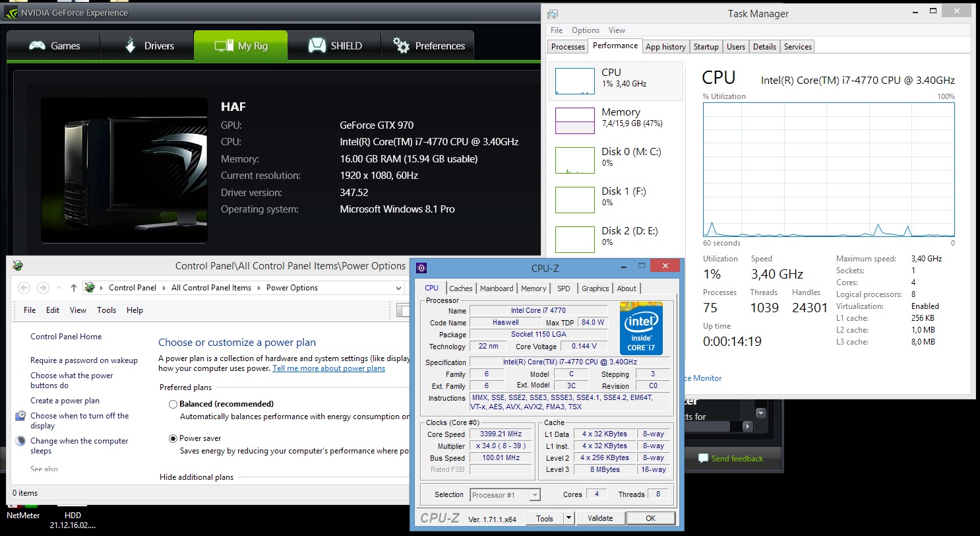Viewport: 980px width, 536px height.
Task: Open the CPU tab in CPU-Z
Action: coord(431,288)
